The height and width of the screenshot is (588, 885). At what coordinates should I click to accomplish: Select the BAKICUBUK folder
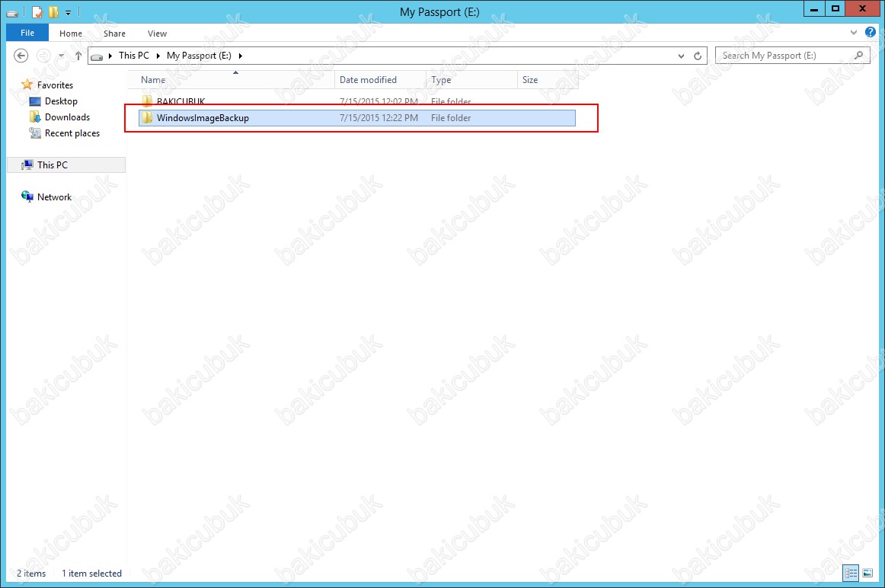(356, 101)
